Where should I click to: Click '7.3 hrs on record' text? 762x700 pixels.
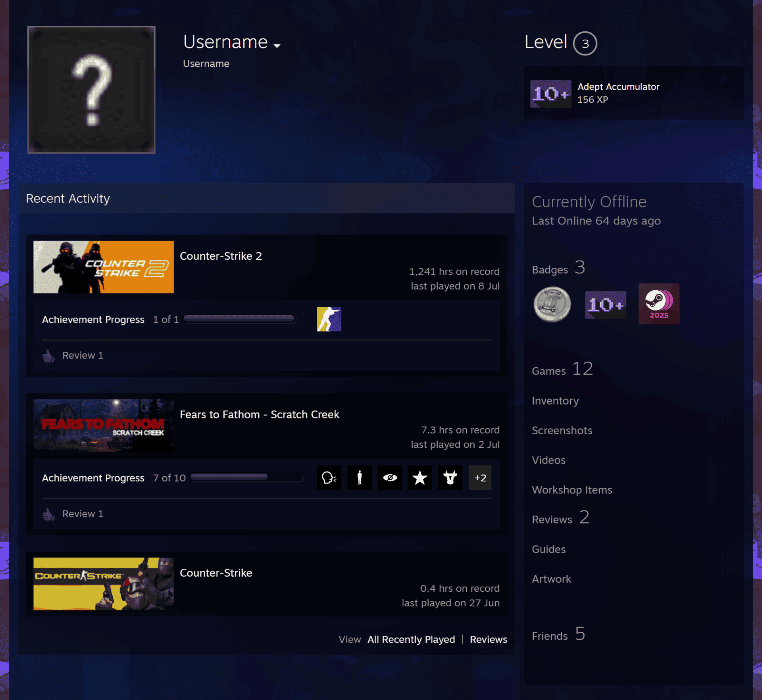pyautogui.click(x=460, y=430)
